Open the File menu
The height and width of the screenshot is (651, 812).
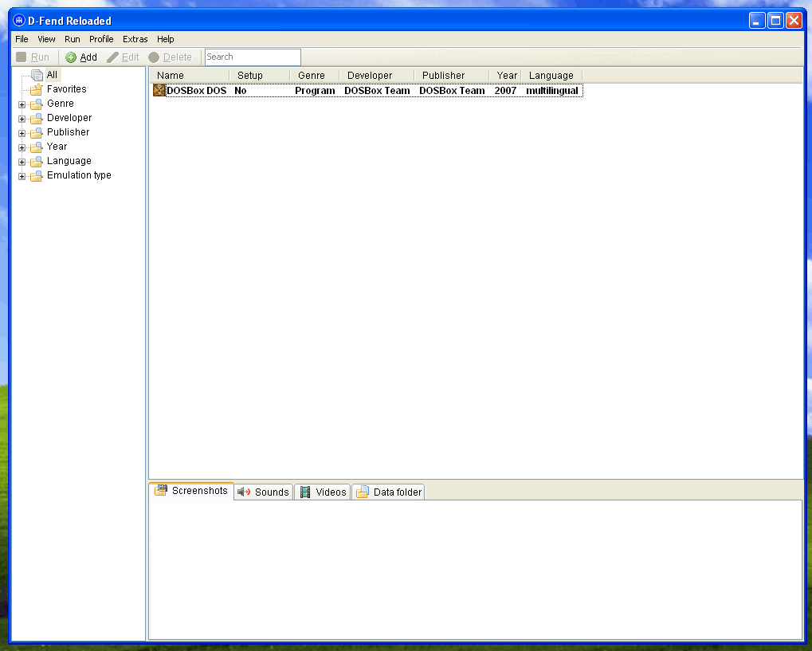point(22,39)
